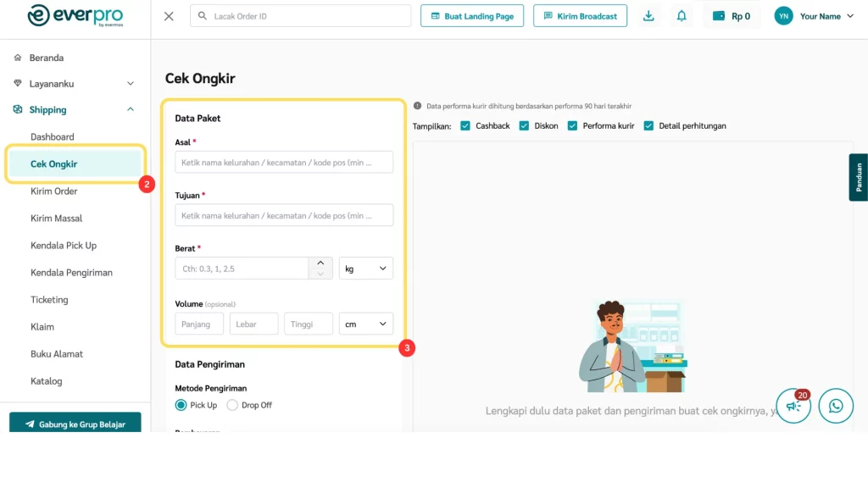Uncheck the Cashback checkbox
868x488 pixels.
465,125
